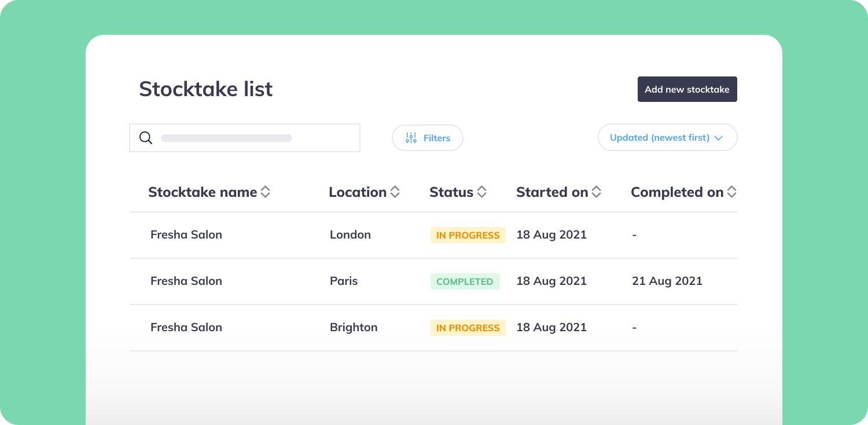Click the Location column header
Screen dimensions: 868x425
tap(358, 192)
